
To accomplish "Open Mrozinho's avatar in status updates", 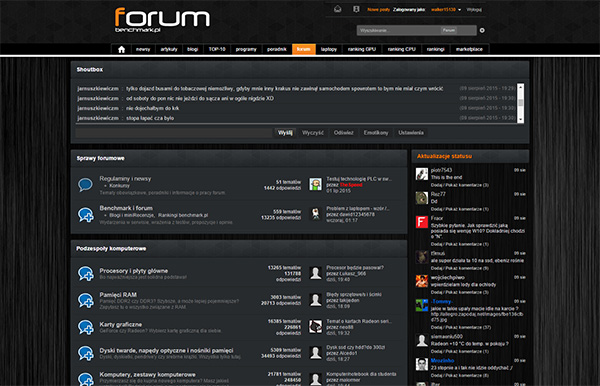I will [422, 364].
